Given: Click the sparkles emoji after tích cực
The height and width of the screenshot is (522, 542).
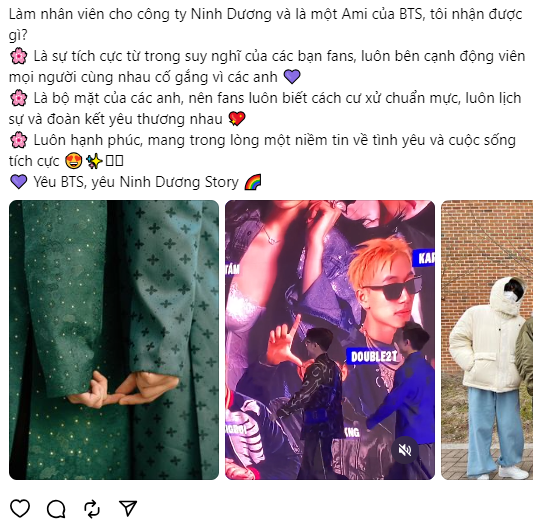Looking at the screenshot, I should pyautogui.click(x=94, y=161).
